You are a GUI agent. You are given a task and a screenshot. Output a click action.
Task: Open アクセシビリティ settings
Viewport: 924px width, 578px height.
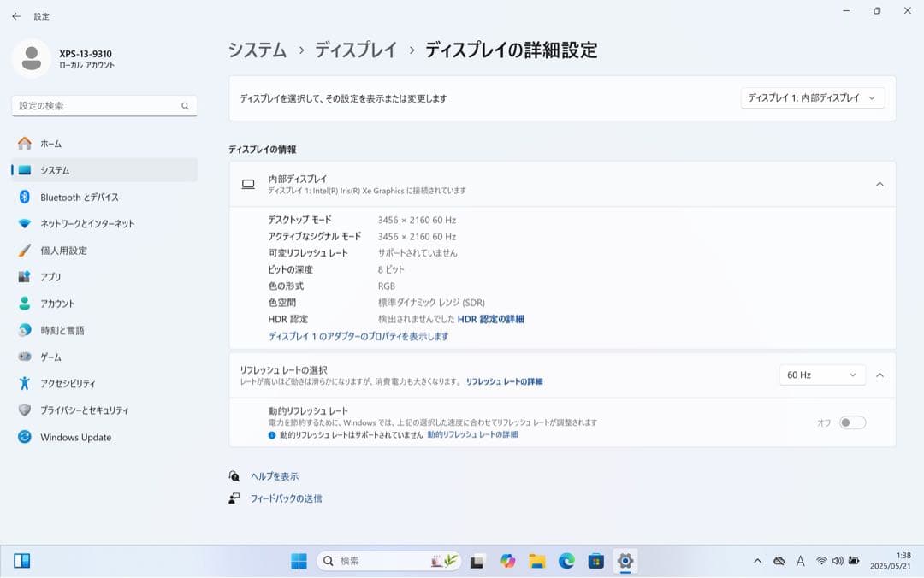tap(70, 383)
